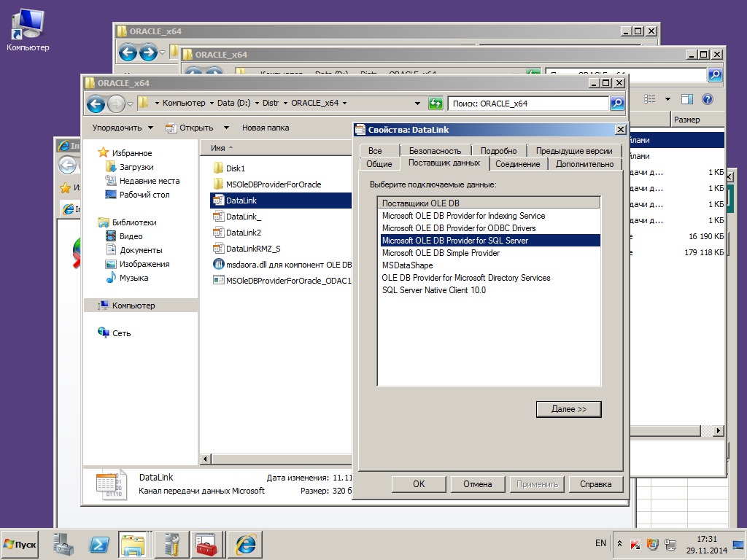
Task: Open the view options dropdown in the back window
Action: point(667,99)
